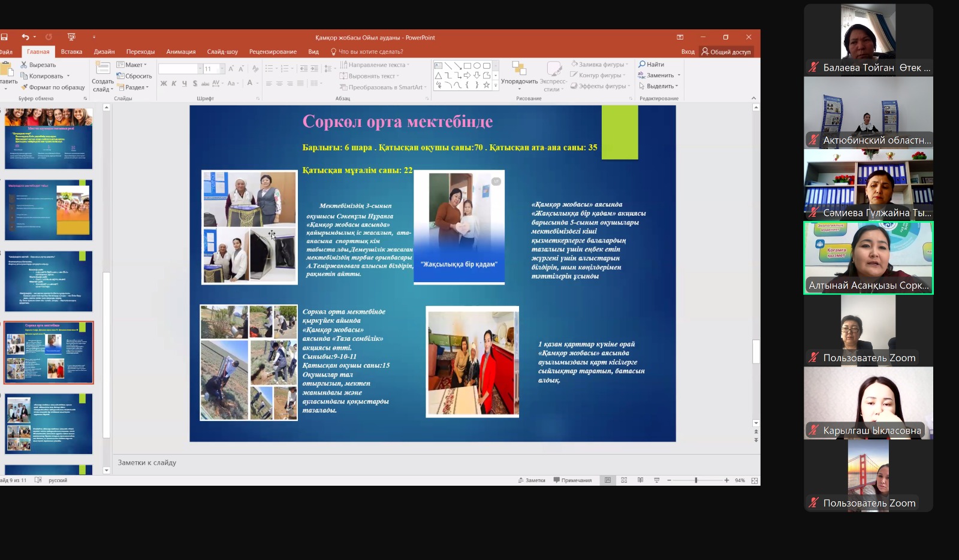This screenshot has height=560, width=959.
Task: Open Slide Sorter view in status bar
Action: (x=624, y=480)
